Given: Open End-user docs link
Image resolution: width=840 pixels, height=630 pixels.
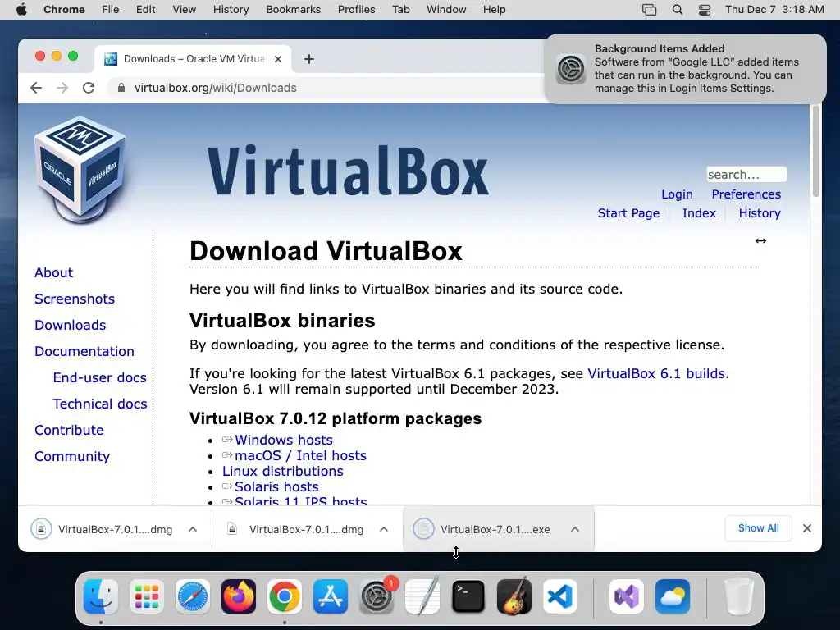Looking at the screenshot, I should 99,377.
